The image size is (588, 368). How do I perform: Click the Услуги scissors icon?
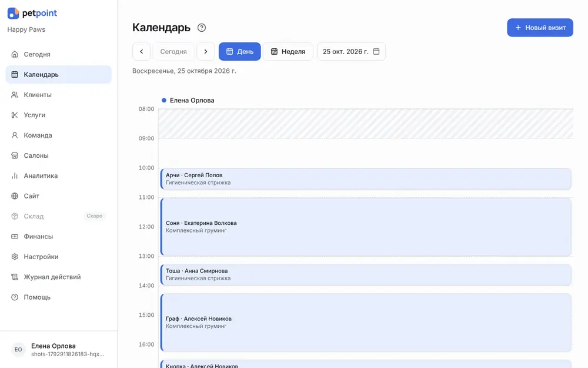[15, 115]
